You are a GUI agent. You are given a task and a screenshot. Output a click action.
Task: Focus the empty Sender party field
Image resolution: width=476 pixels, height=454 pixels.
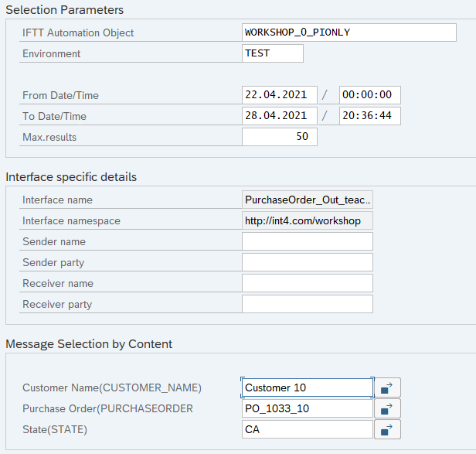pyautogui.click(x=307, y=262)
